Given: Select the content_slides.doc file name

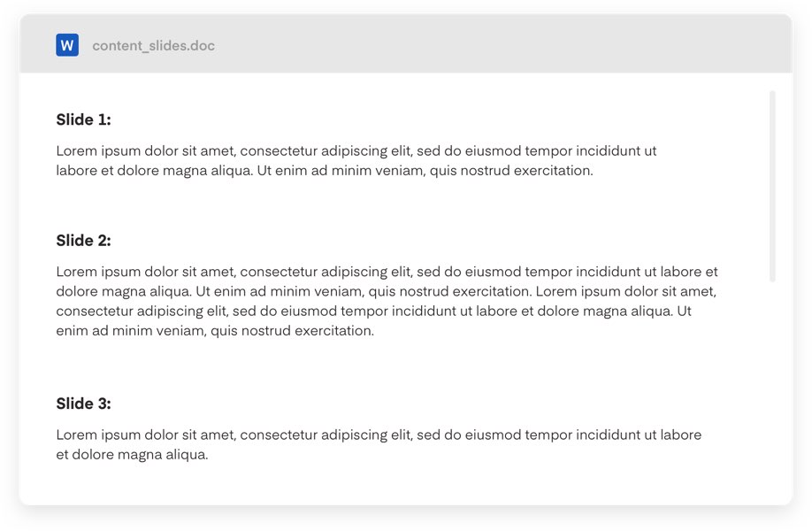Looking at the screenshot, I should point(153,46).
